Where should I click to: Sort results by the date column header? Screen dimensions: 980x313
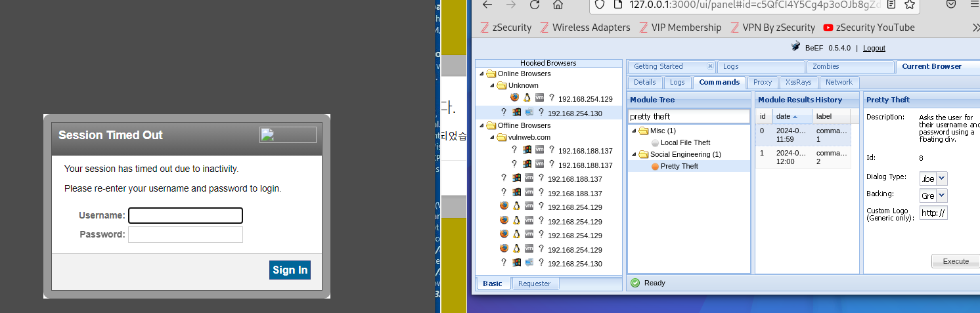pos(792,116)
